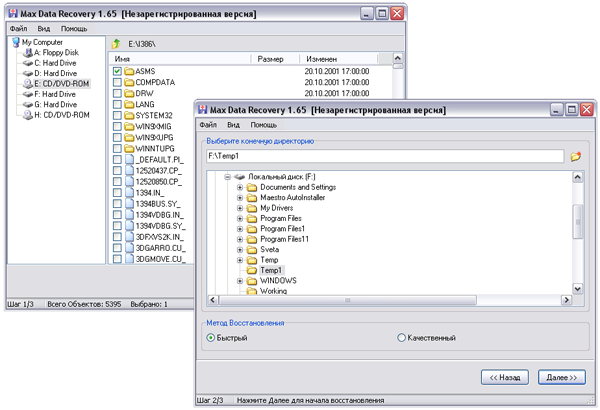Viewport: 600px width, 410px height.
Task: Click the My Computer icon in the tree
Action: click(x=16, y=42)
